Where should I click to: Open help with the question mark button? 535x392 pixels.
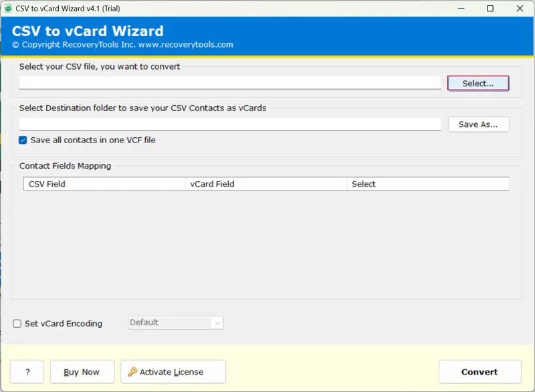click(27, 372)
